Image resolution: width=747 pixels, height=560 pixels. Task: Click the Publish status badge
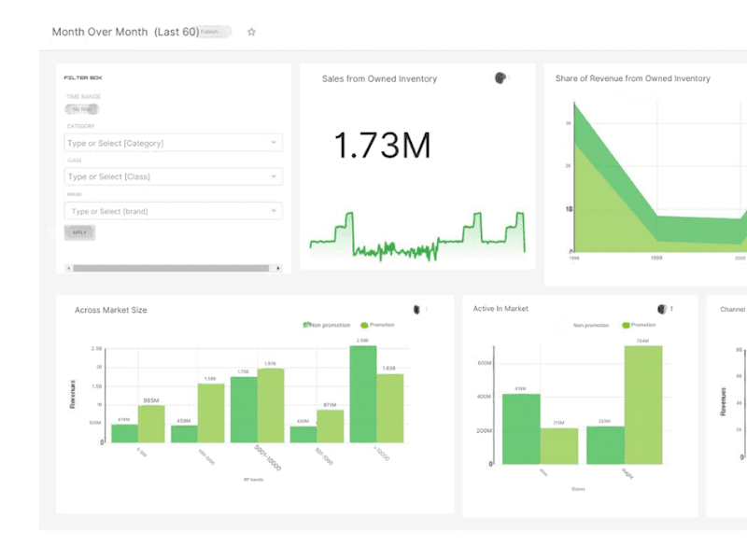pos(214,32)
